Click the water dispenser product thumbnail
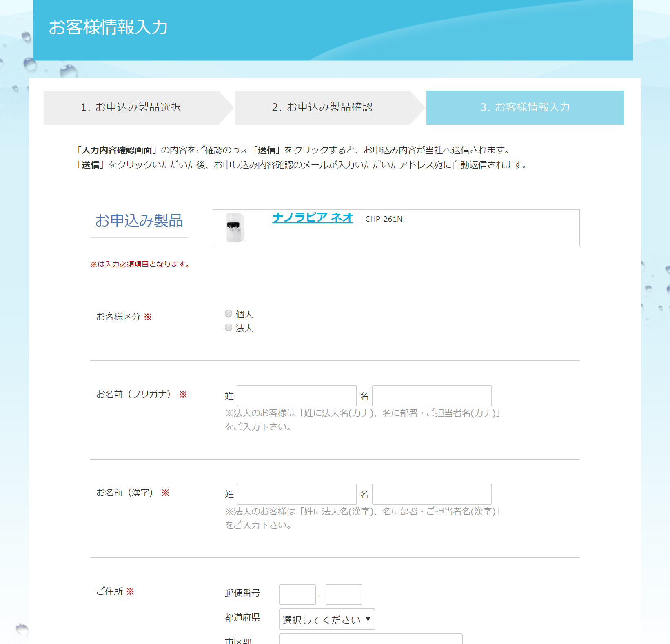Image resolution: width=670 pixels, height=644 pixels. pyautogui.click(x=235, y=228)
